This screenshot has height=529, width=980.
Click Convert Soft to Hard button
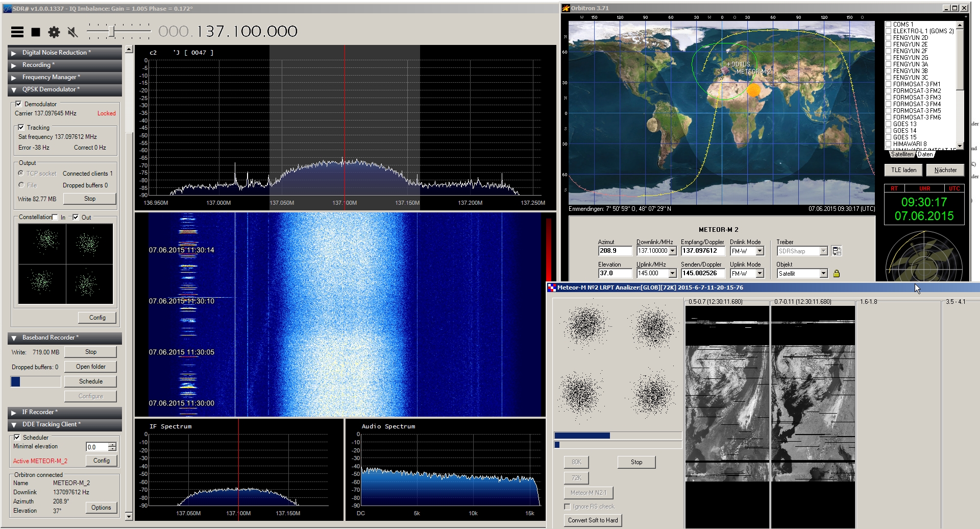593,520
